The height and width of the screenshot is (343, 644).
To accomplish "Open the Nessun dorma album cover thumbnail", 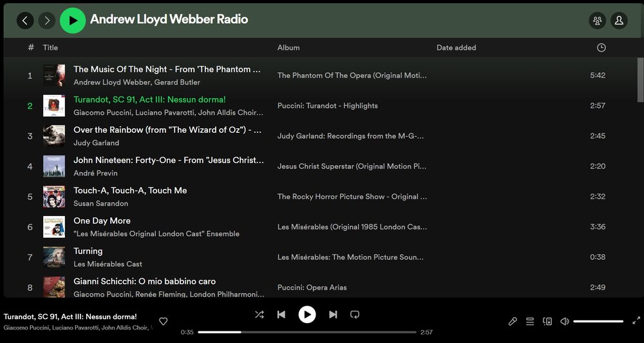I will (x=54, y=106).
